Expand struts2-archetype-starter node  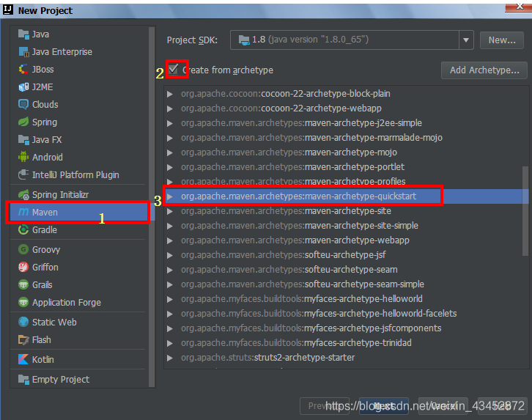[x=170, y=358]
